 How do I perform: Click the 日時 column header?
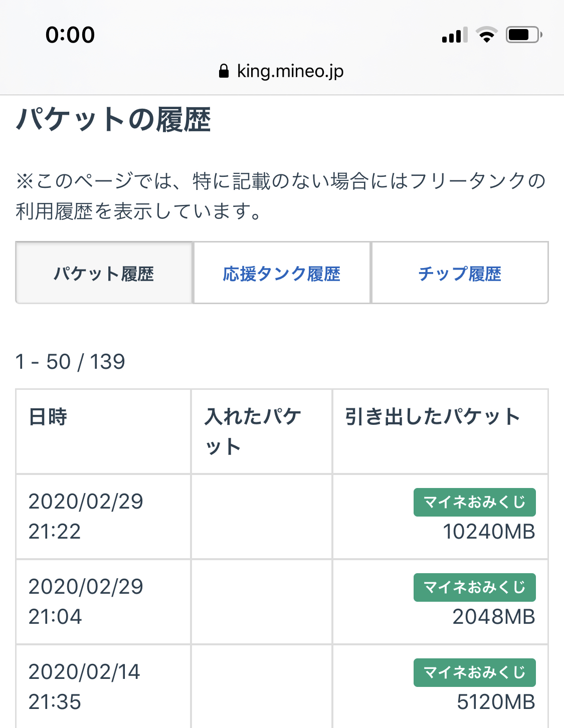48,417
